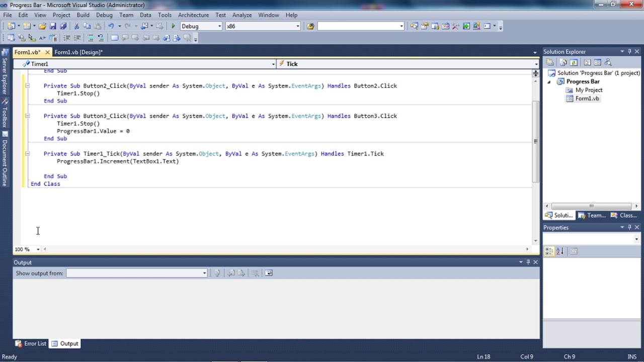
Task: Click the Copy icon in the toolbar
Action: click(87, 26)
